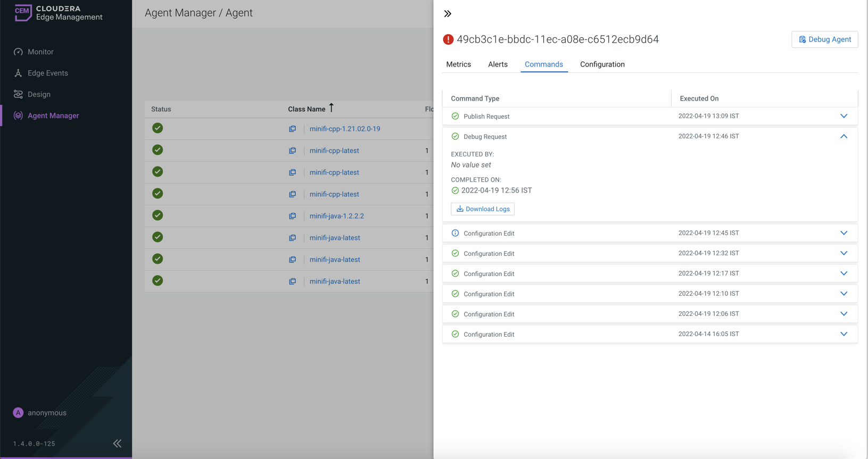Click the Debug Agent button
Image resolution: width=868 pixels, height=459 pixels.
coord(824,39)
